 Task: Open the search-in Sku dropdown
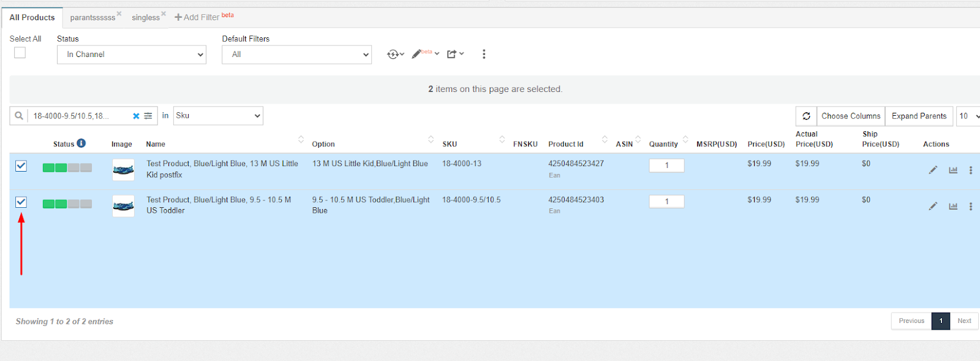218,116
